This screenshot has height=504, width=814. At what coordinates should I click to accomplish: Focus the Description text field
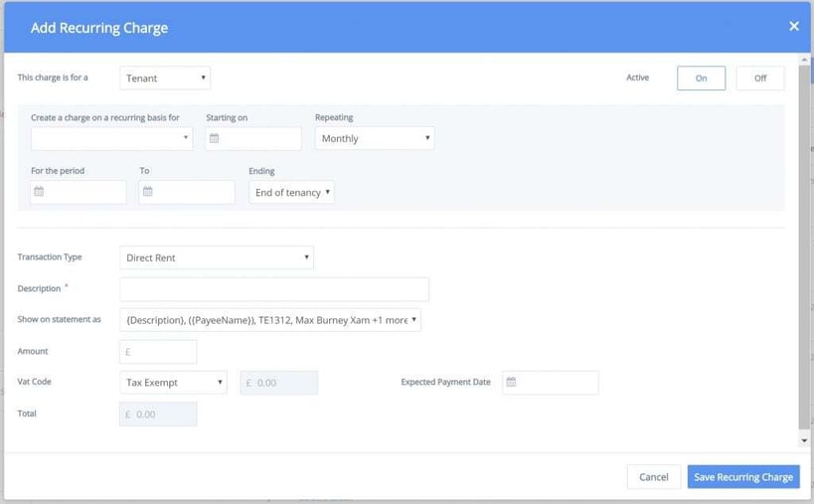tap(274, 289)
